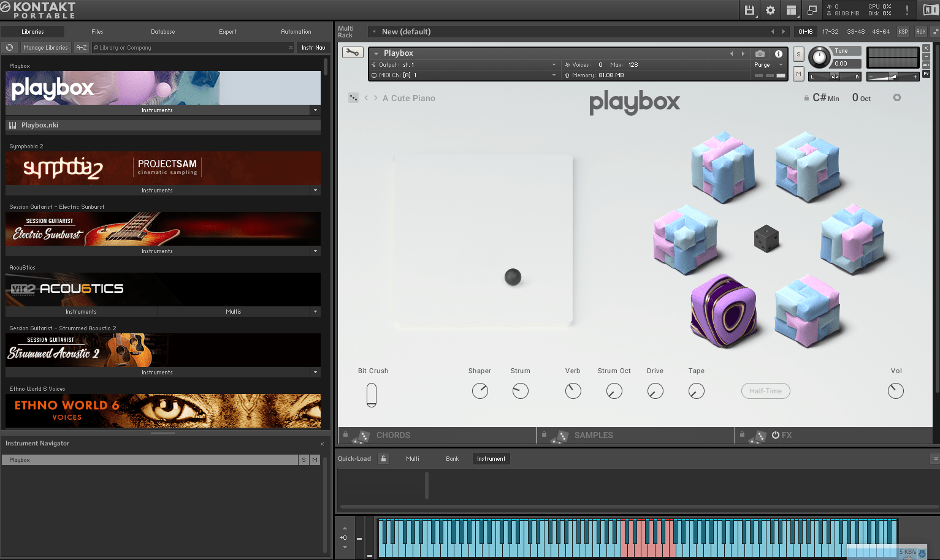The width and height of the screenshot is (940, 560).
Task: Click the snapshot camera icon
Action: pos(760,53)
